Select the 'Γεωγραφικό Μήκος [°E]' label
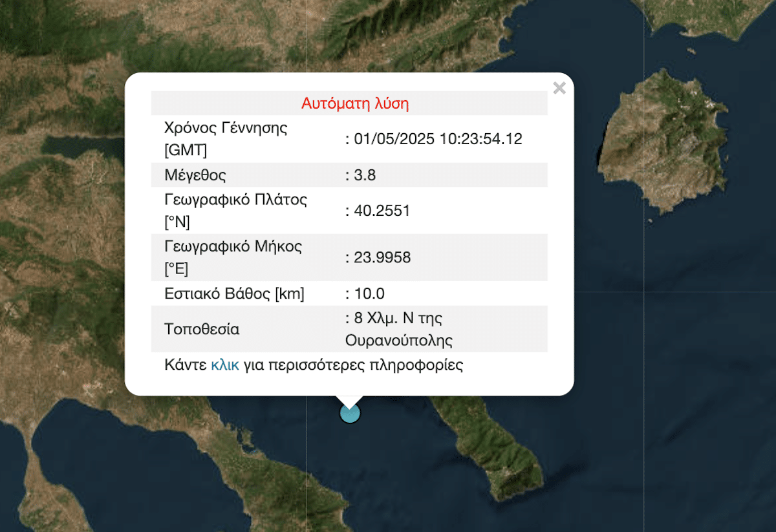Image resolution: width=776 pixels, height=532 pixels. 233,258
